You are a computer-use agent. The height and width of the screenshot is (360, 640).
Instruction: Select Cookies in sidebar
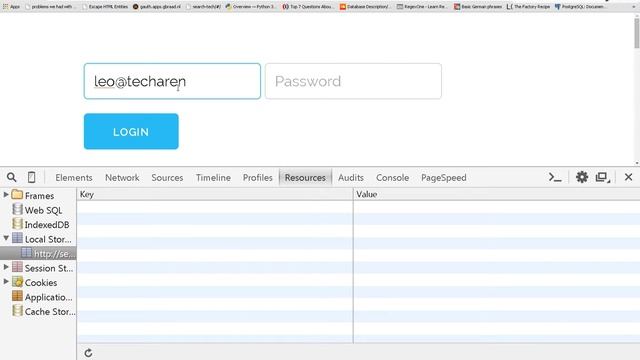[35, 282]
